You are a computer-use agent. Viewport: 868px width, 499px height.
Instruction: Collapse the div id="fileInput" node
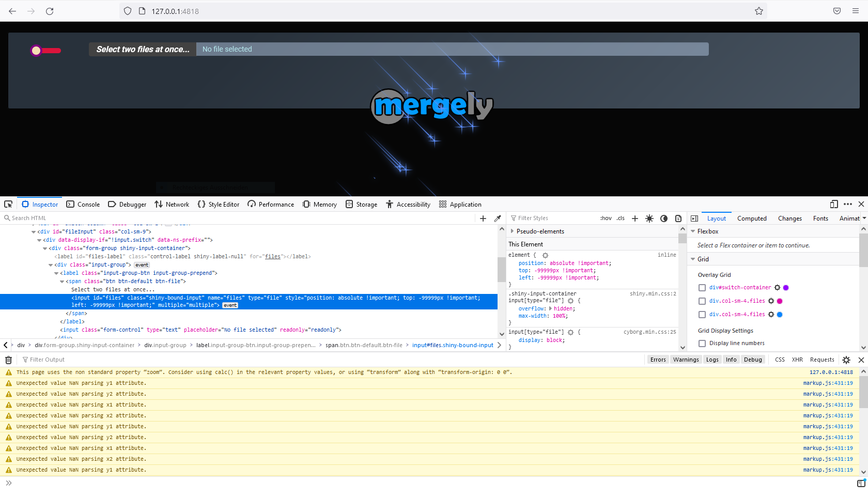coord(34,232)
